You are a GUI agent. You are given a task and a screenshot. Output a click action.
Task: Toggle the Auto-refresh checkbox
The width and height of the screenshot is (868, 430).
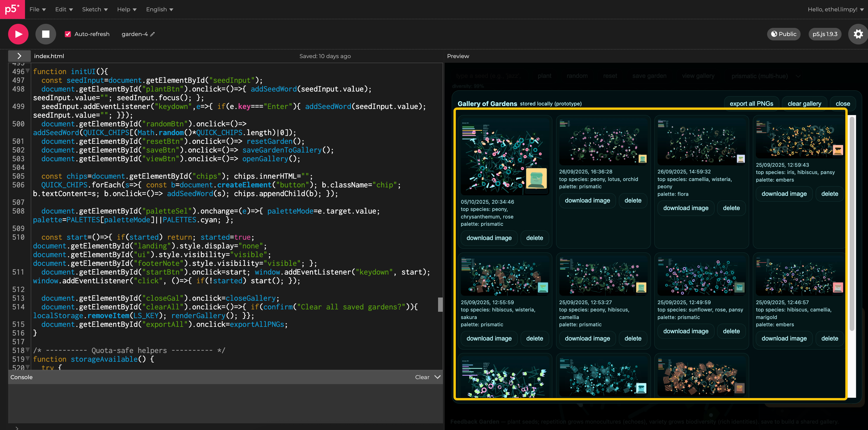pos(68,34)
